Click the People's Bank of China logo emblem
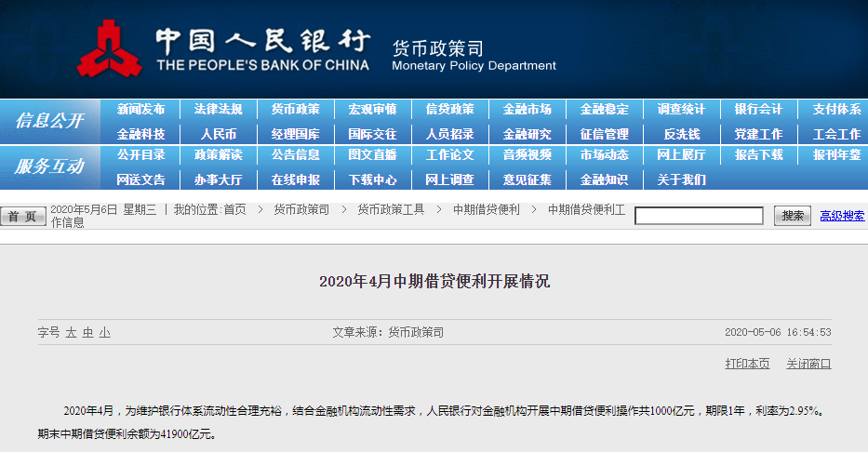The width and height of the screenshot is (868, 452). point(109,48)
